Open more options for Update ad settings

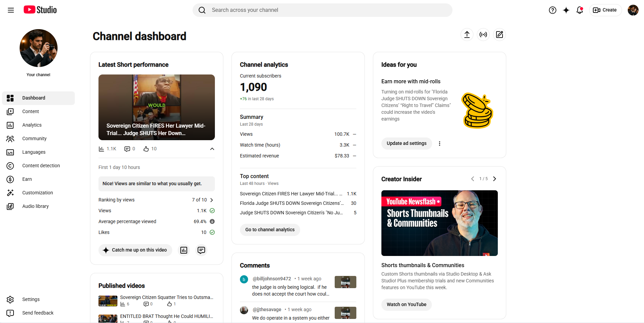point(440,144)
